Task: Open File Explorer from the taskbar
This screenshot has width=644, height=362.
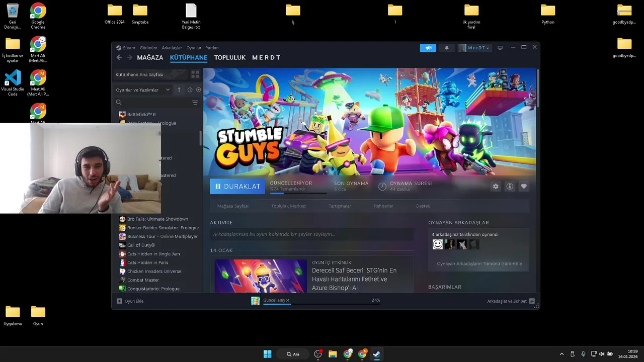Action: 333,354
